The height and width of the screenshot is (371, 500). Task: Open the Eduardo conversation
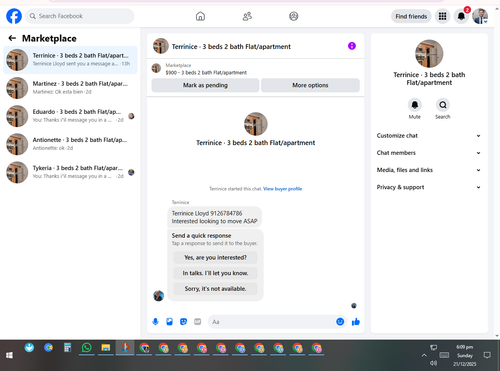tap(70, 116)
